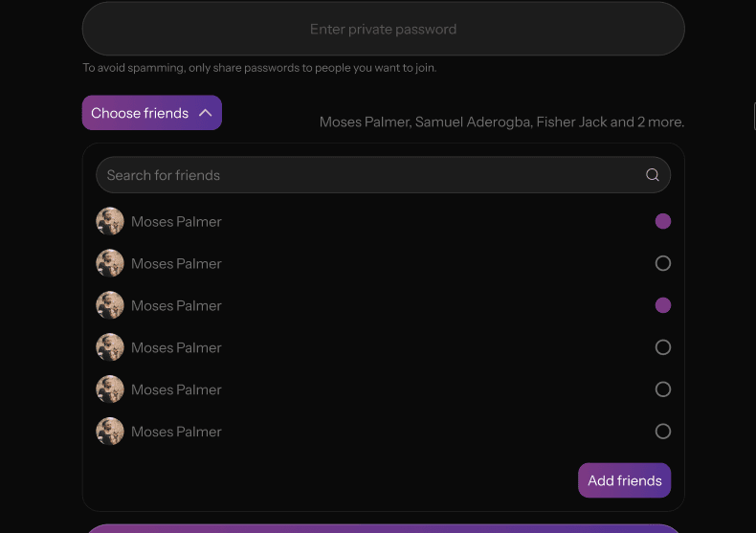The width and height of the screenshot is (756, 533).
Task: Deselect the first Moses Palmer radio button
Action: (x=663, y=221)
